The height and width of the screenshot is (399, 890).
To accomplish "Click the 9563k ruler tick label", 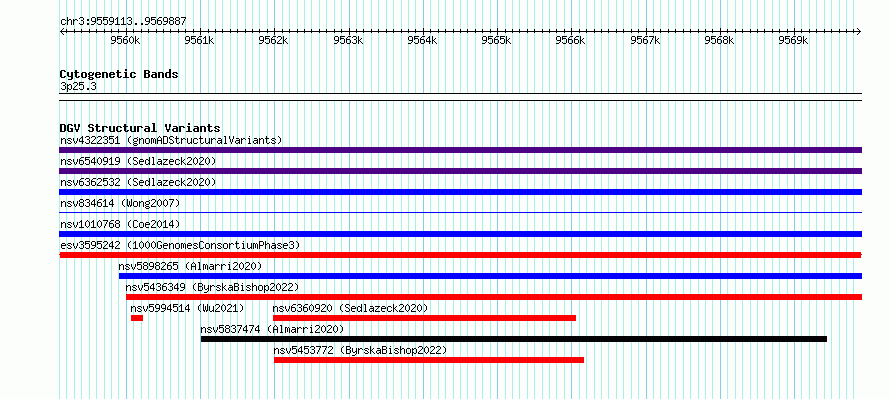I will coord(349,41).
